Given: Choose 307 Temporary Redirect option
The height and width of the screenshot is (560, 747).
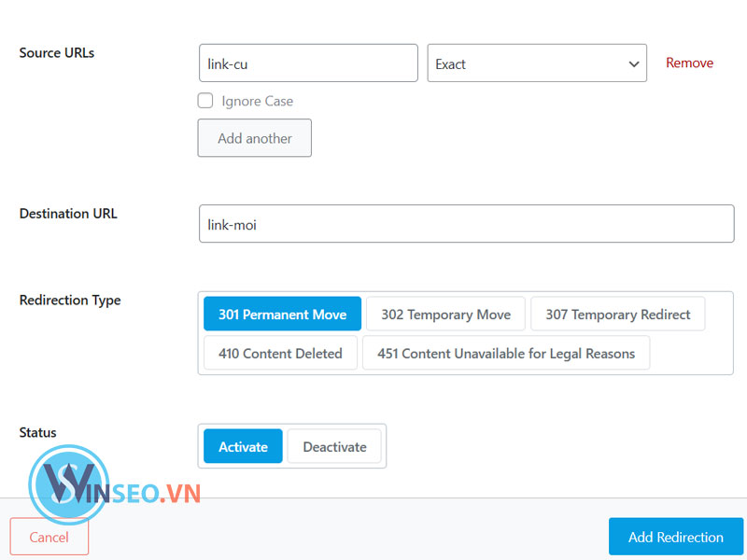Looking at the screenshot, I should pos(617,314).
